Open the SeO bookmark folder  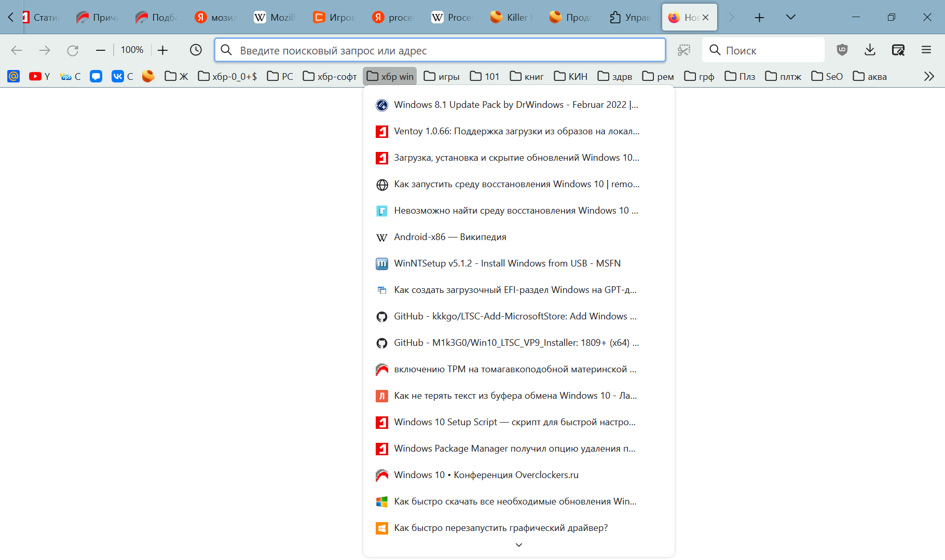tap(827, 76)
